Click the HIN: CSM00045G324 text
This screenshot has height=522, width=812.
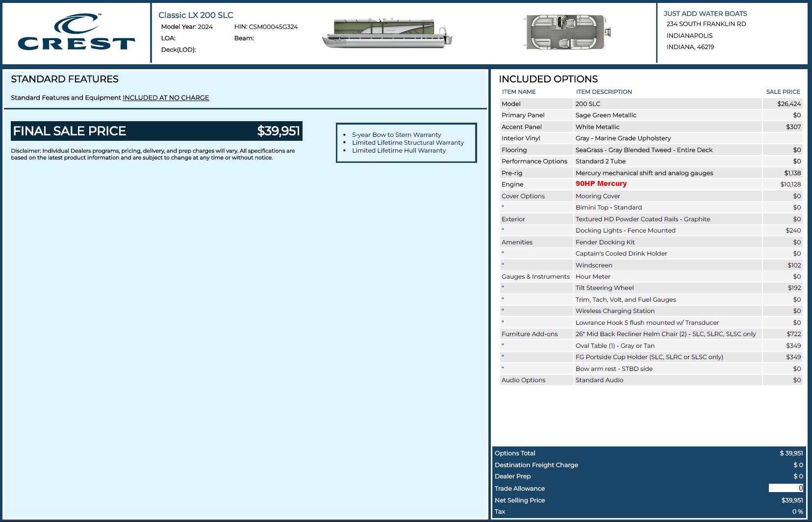point(266,27)
